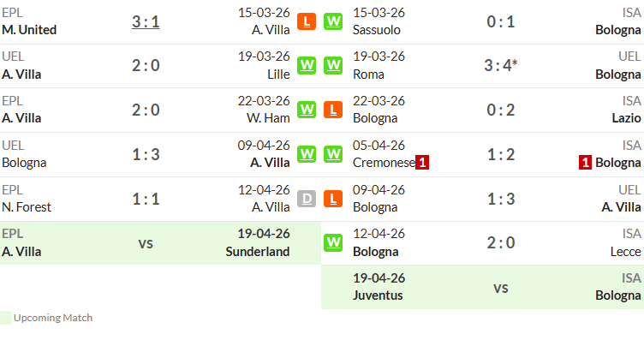Select the W. Ham team name
644x340 pixels.
pyautogui.click(x=268, y=118)
